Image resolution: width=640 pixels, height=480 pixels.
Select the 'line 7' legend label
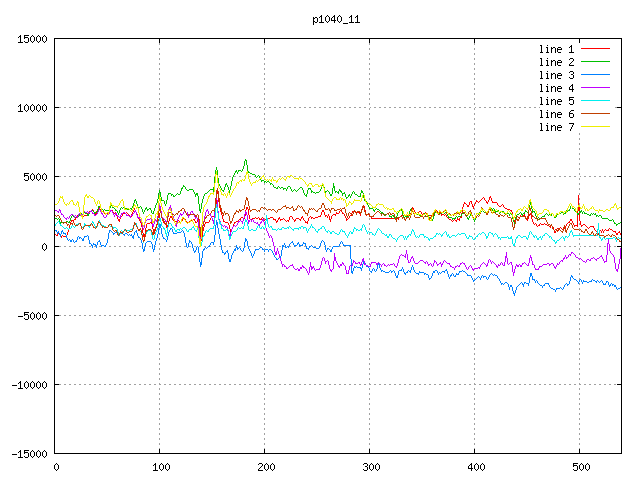557,127
